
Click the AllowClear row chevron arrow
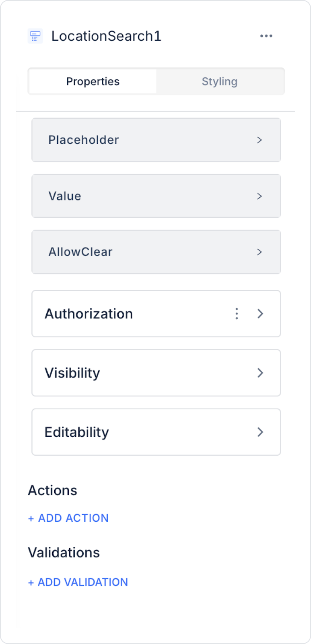pos(260,252)
